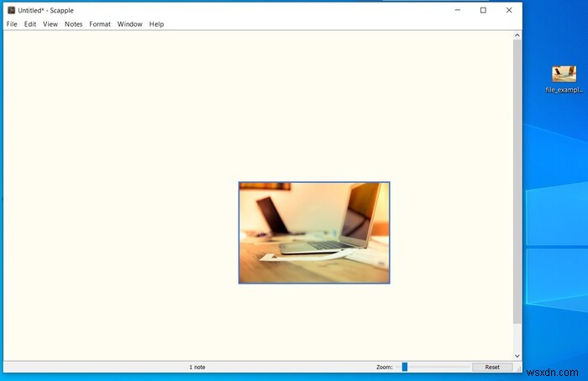Screen dimensions: 588x381
Task: Minimize the Scapple window
Action: [458, 10]
